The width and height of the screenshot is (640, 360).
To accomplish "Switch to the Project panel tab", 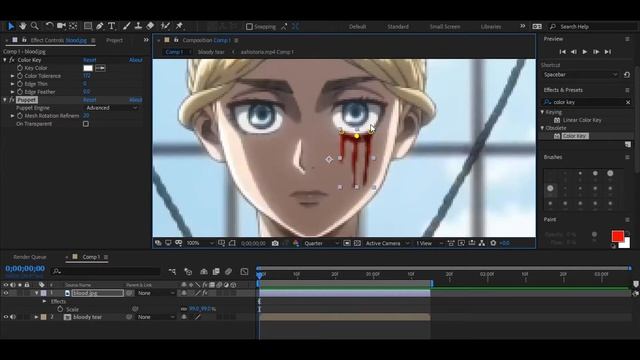I will pos(114,40).
